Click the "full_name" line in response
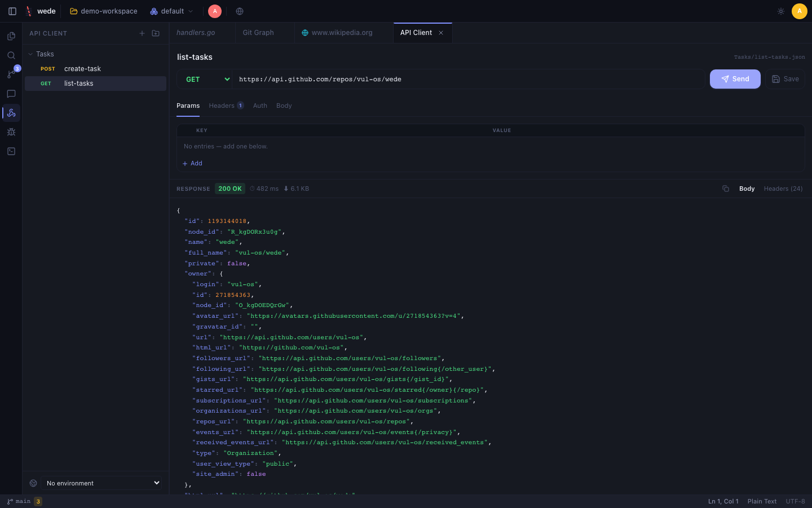 (x=237, y=253)
